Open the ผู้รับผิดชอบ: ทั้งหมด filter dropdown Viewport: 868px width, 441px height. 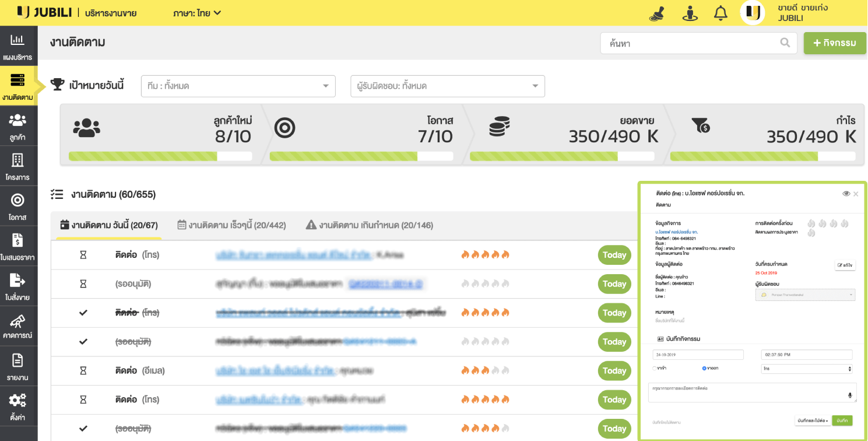tap(447, 86)
